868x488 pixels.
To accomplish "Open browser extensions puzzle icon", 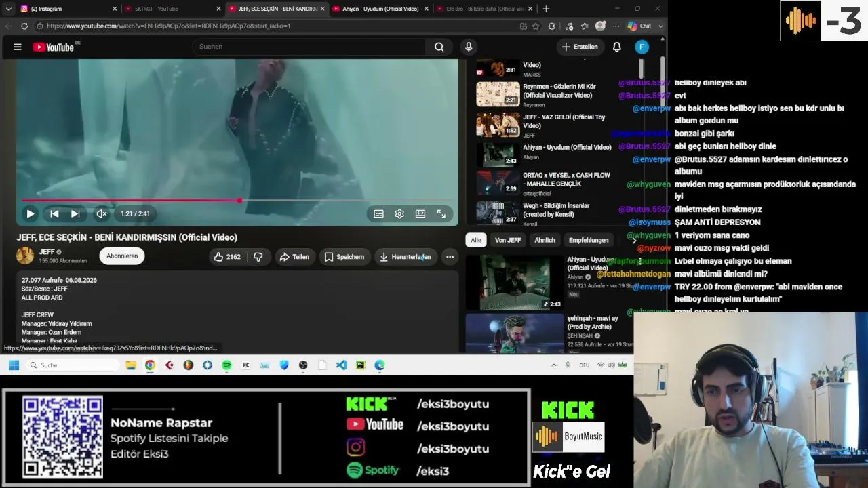I will point(551,26).
